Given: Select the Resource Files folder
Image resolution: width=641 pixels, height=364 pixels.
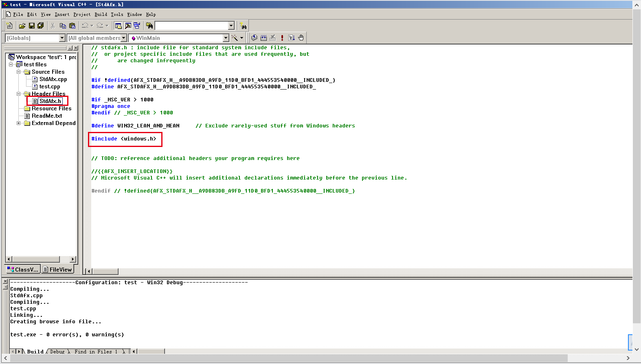Looking at the screenshot, I should click(x=51, y=108).
